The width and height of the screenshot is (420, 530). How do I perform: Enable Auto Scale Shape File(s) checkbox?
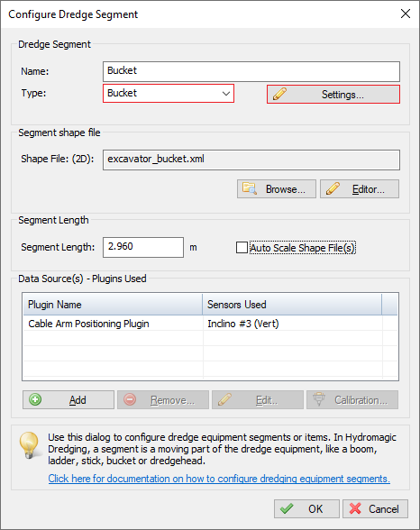point(242,247)
